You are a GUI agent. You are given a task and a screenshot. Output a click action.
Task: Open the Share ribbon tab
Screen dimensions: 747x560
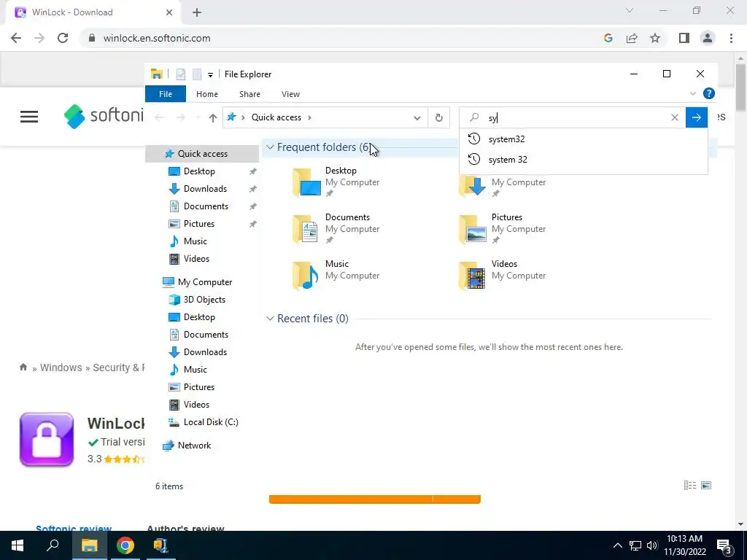(x=249, y=94)
